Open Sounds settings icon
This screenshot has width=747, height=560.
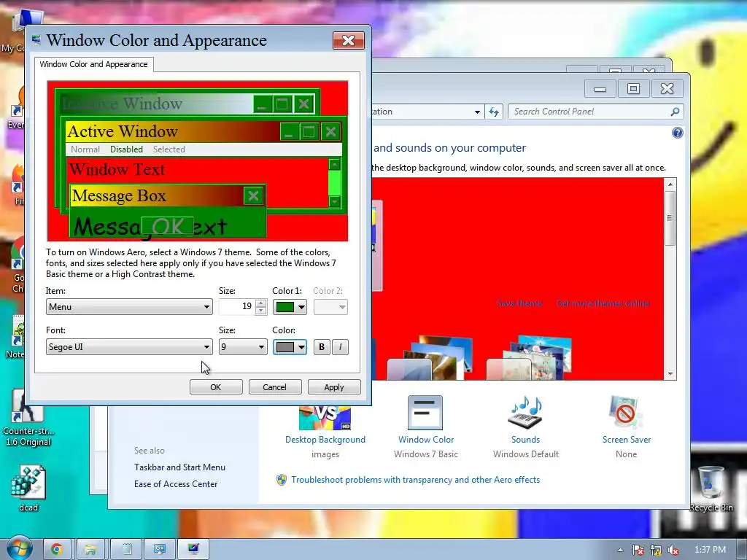point(525,413)
